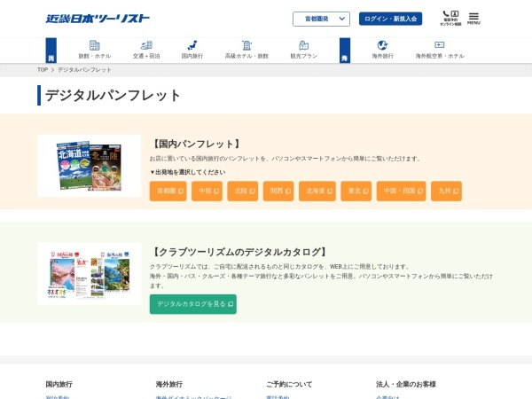Click footer heading 国内旅行
The image size is (532, 399).
pyautogui.click(x=59, y=384)
